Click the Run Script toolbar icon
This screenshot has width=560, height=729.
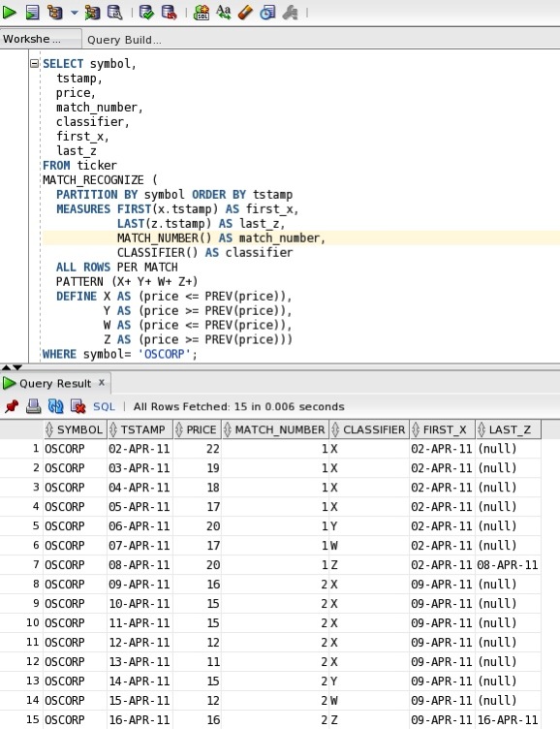(33, 12)
